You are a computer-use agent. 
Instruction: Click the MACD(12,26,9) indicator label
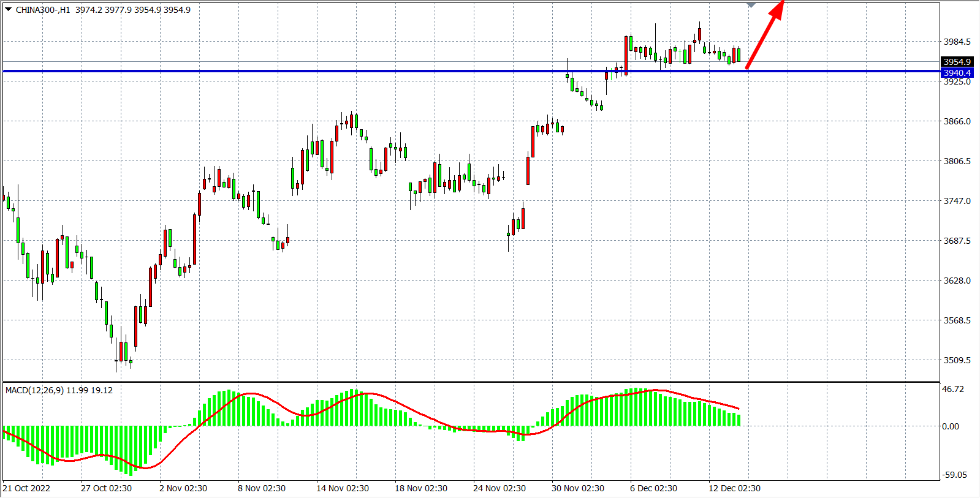(x=34, y=390)
